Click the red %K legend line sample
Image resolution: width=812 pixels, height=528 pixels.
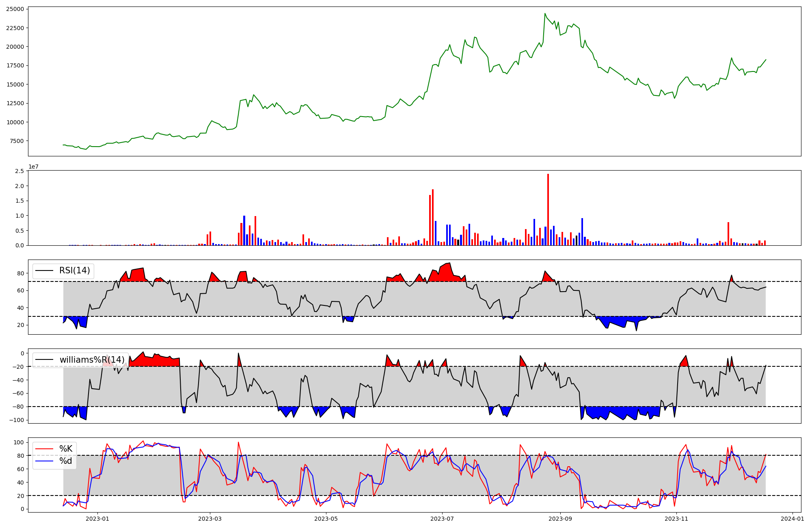click(44, 449)
